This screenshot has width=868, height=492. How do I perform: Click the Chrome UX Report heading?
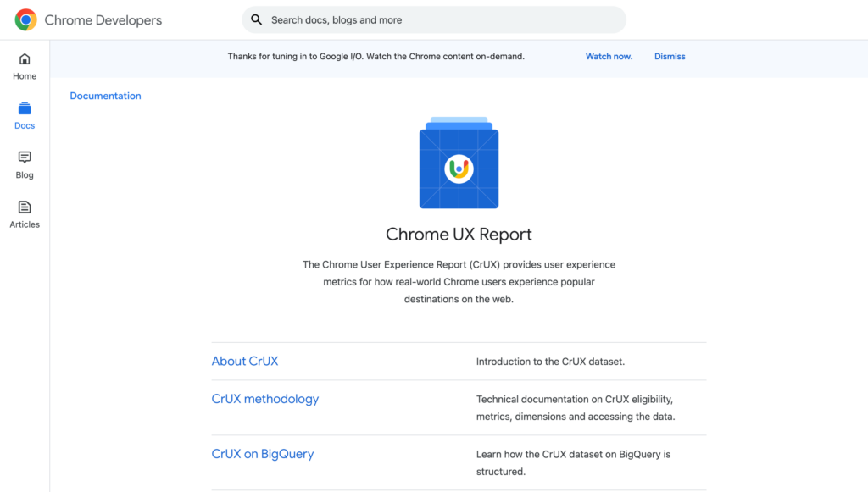(x=459, y=235)
